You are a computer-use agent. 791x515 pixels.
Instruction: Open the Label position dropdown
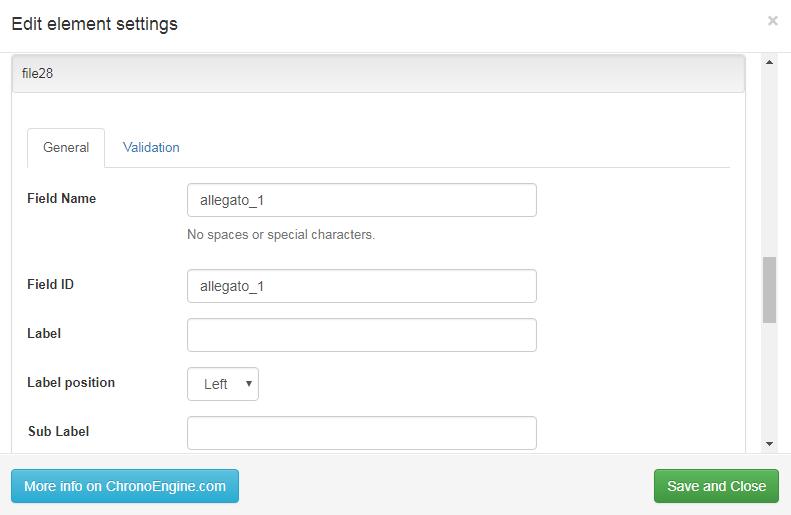[x=223, y=384]
